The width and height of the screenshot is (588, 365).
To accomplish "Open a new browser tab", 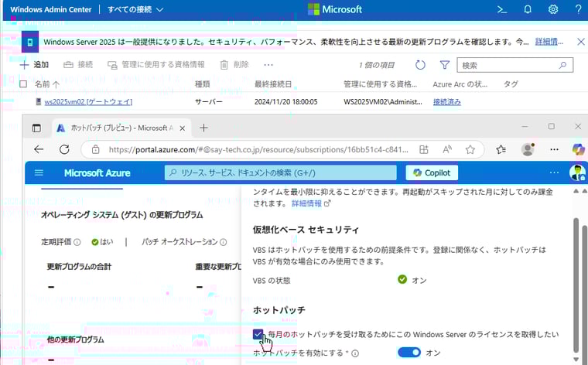I will click(204, 128).
